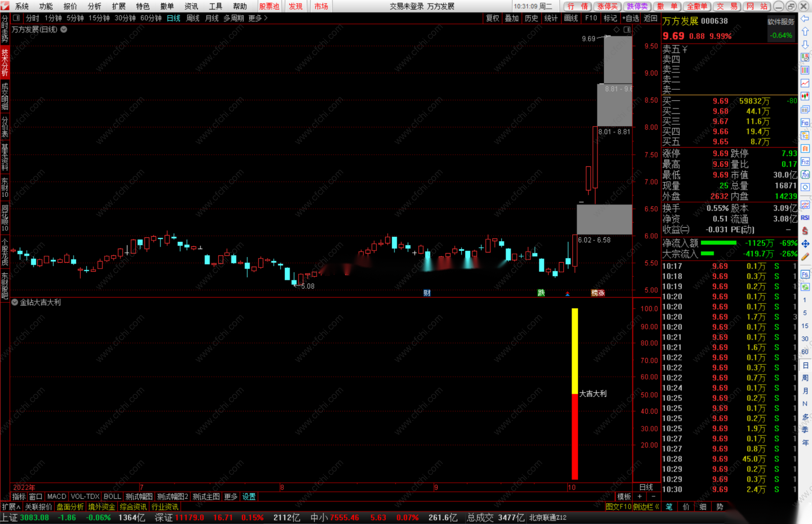Image resolution: width=812 pixels, height=524 pixels.
Task: Switch to the 周线 period tab
Action: click(x=192, y=18)
